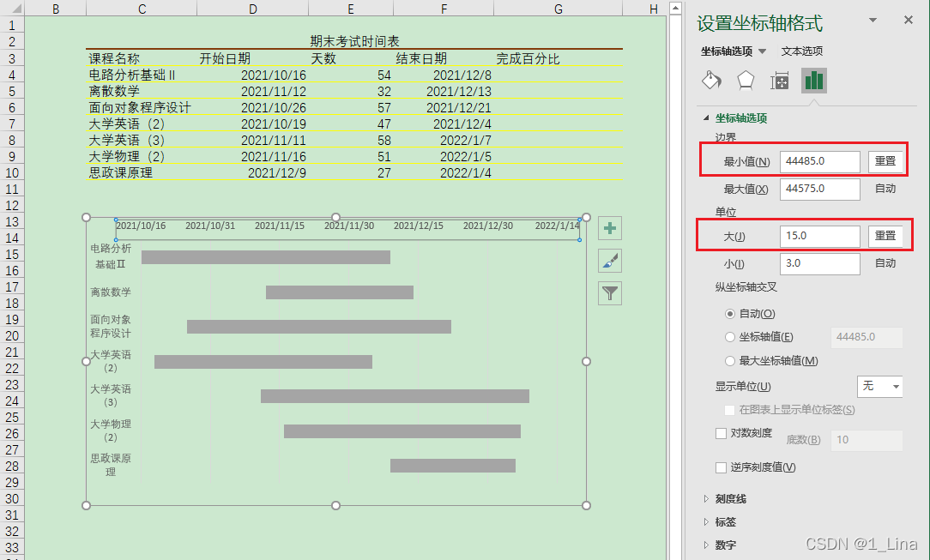This screenshot has width=930, height=560.
Task: Click the cell with date 2022/1/7
Action: click(x=466, y=141)
